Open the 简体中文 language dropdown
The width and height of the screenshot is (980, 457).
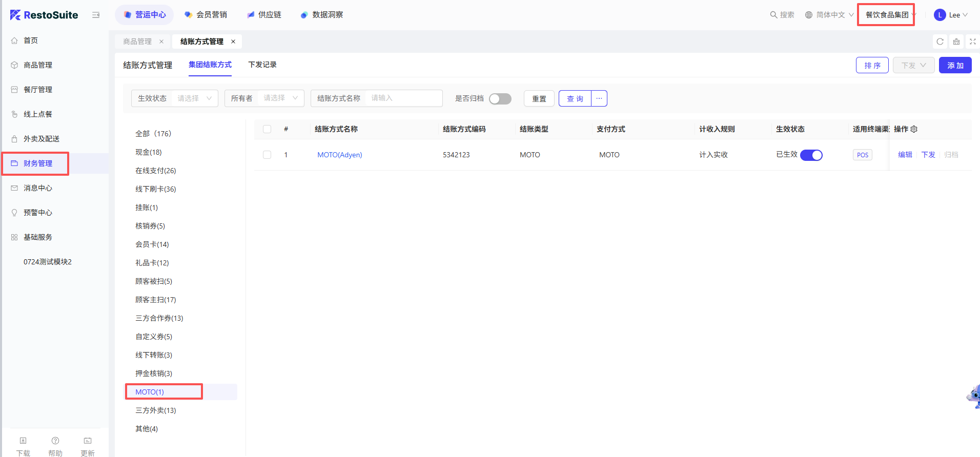[x=829, y=15]
